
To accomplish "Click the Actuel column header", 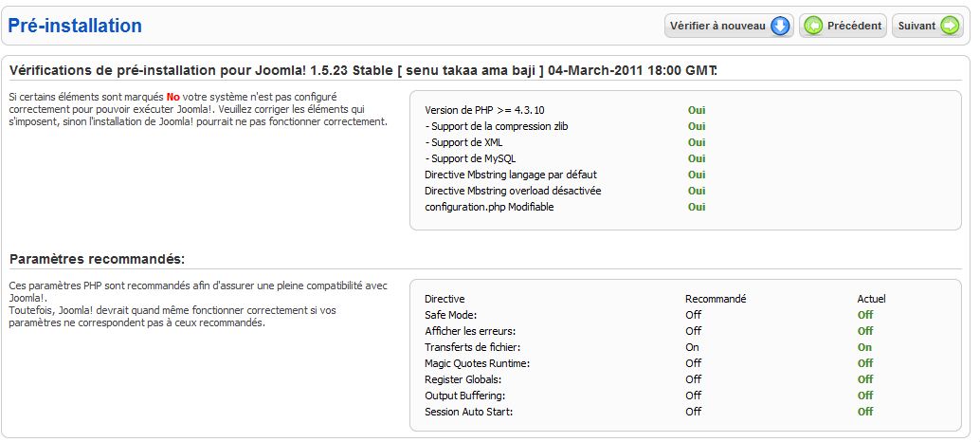I will tap(871, 299).
